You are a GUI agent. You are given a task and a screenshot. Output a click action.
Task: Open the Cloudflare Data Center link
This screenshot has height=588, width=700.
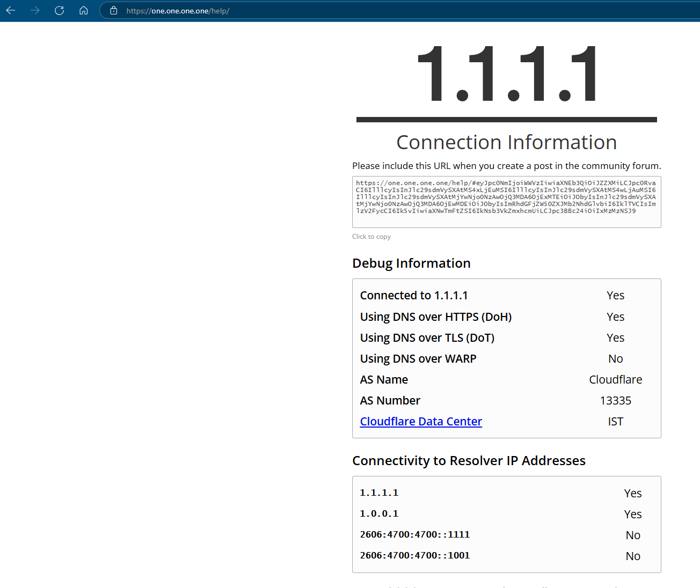(421, 422)
